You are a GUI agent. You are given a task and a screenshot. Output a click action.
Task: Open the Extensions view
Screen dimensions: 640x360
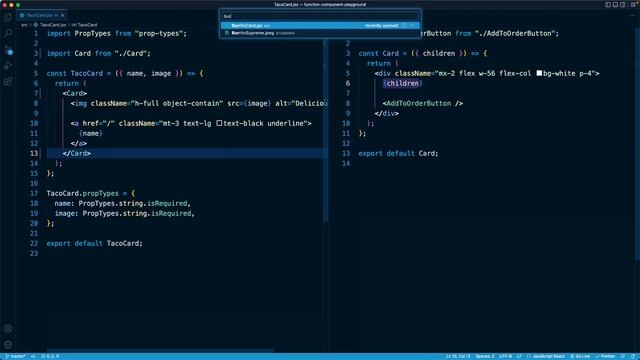[x=8, y=82]
